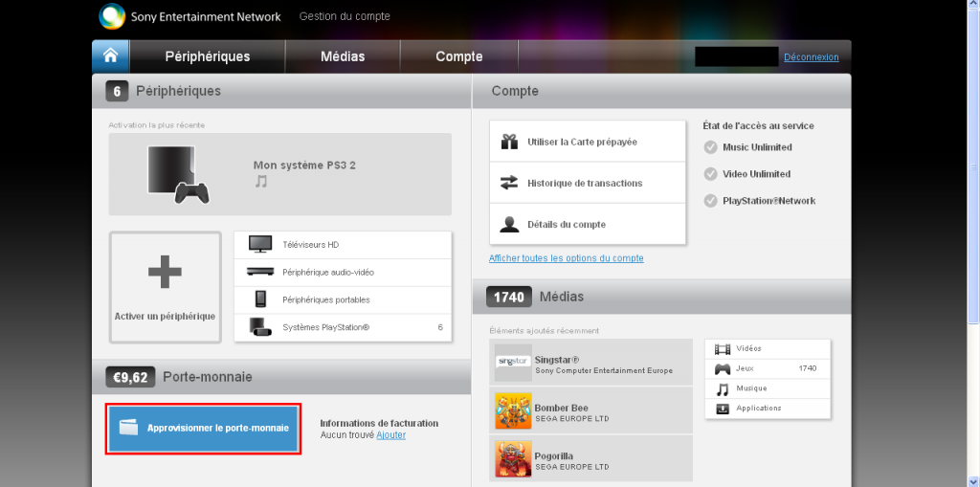Click the PlayStation Network checkmark icon
Screen dimensions: 980x487
(x=710, y=201)
